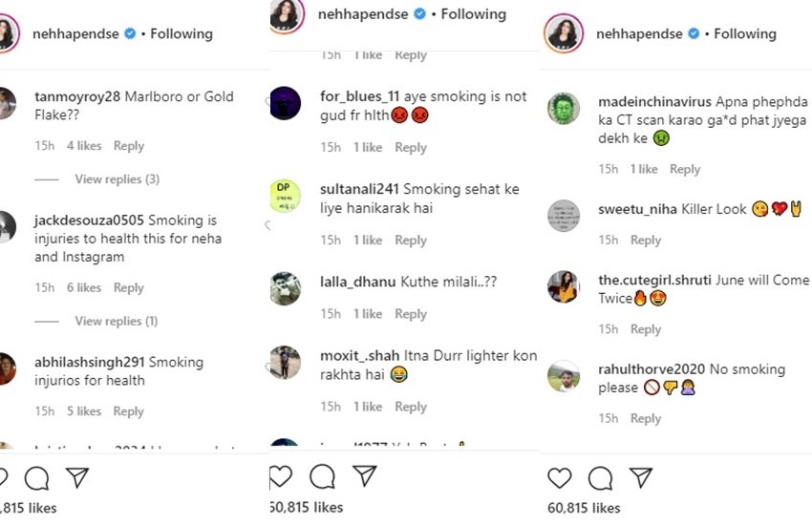The width and height of the screenshot is (812, 525).
Task: Open abhilashsingh291's profile via username
Action: (x=89, y=362)
